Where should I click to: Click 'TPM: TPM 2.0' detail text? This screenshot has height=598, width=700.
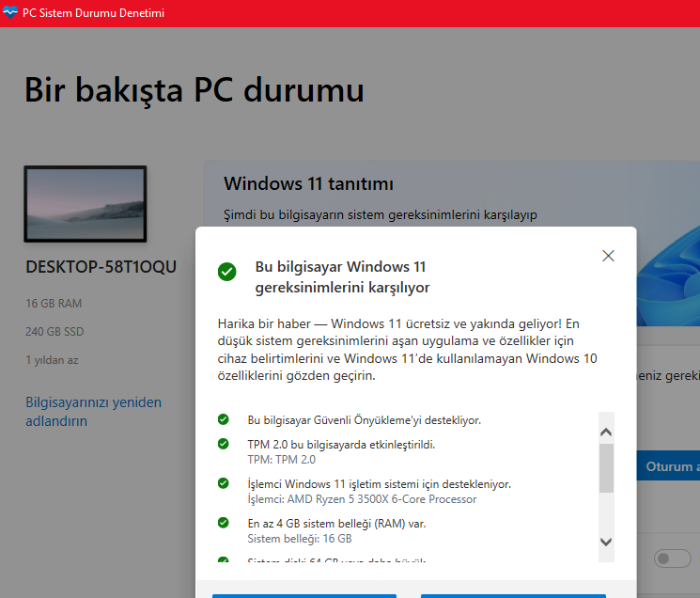click(281, 460)
